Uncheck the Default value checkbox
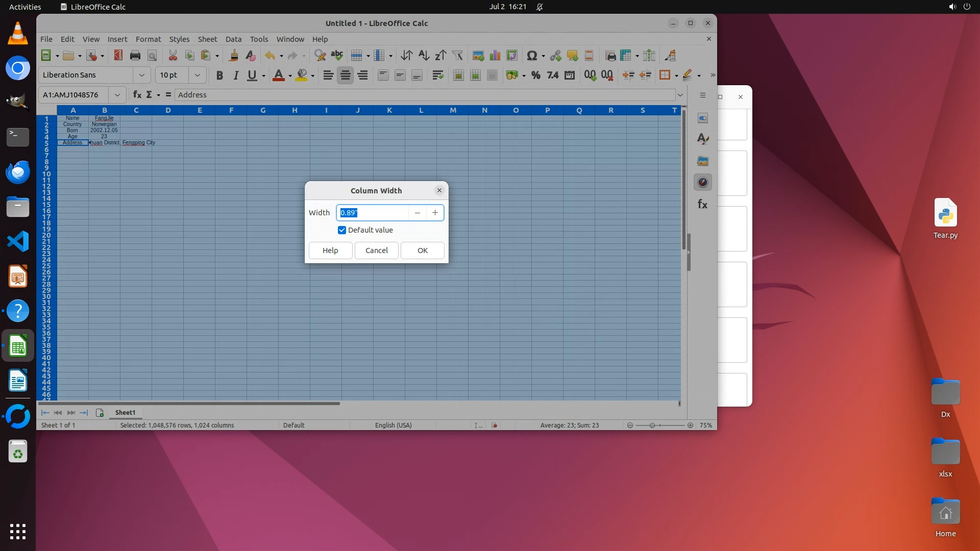The image size is (980, 551). pos(342,230)
